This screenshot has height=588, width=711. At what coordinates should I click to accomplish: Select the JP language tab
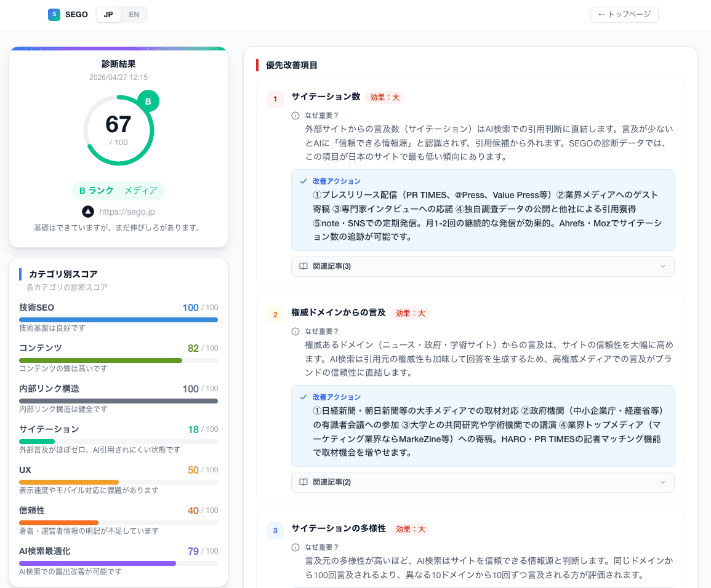(x=108, y=14)
